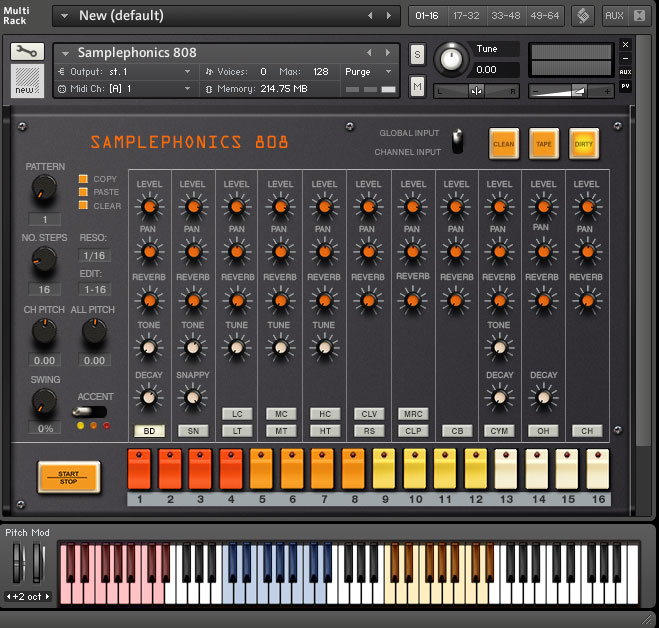Image resolution: width=659 pixels, height=628 pixels.
Task: Flip the Global/Channel input switch
Action: coord(458,141)
